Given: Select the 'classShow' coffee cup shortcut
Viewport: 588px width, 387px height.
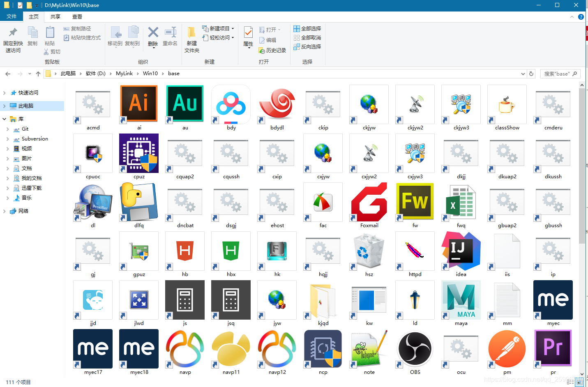Looking at the screenshot, I should [x=507, y=104].
